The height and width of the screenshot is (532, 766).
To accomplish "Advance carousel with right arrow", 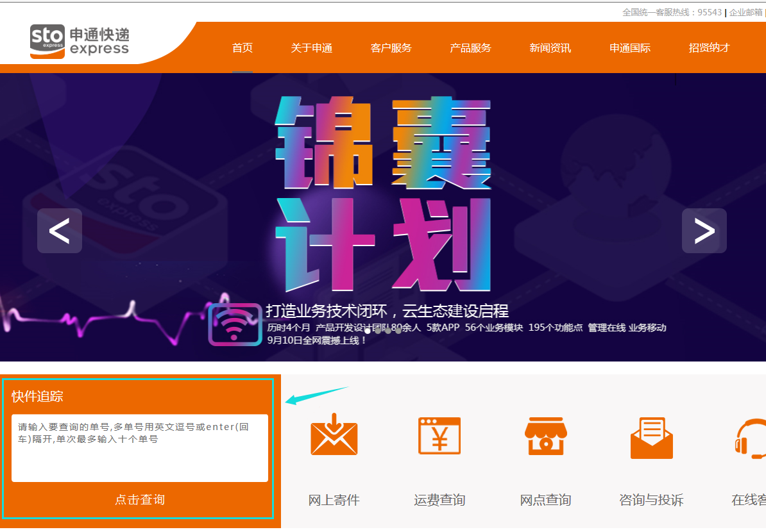I will [704, 231].
